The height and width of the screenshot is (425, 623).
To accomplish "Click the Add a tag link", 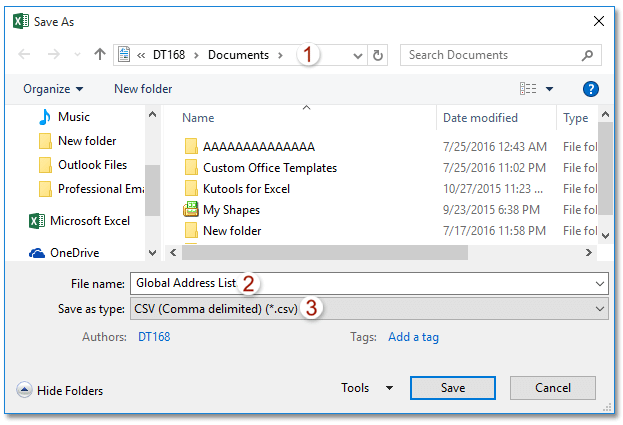I will pos(413,337).
